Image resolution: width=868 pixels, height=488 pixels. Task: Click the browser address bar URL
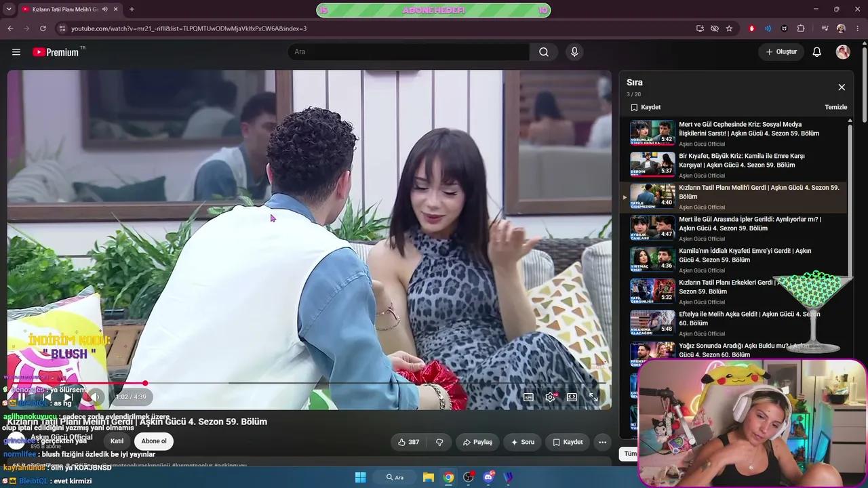[x=189, y=28]
